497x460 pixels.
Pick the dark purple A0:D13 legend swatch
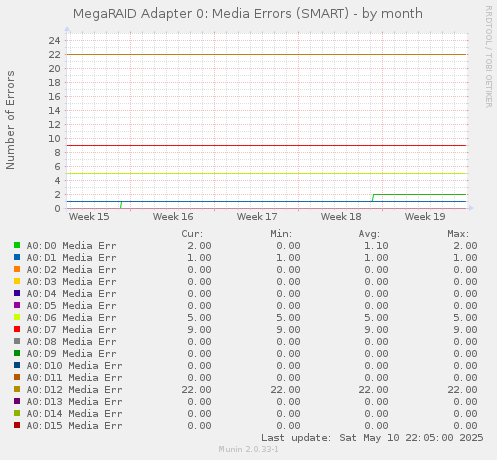coord(17,401)
